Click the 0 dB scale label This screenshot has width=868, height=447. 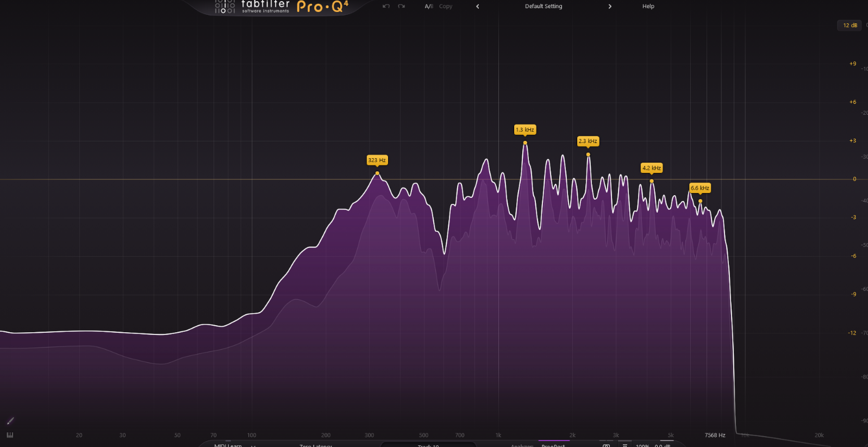click(854, 179)
